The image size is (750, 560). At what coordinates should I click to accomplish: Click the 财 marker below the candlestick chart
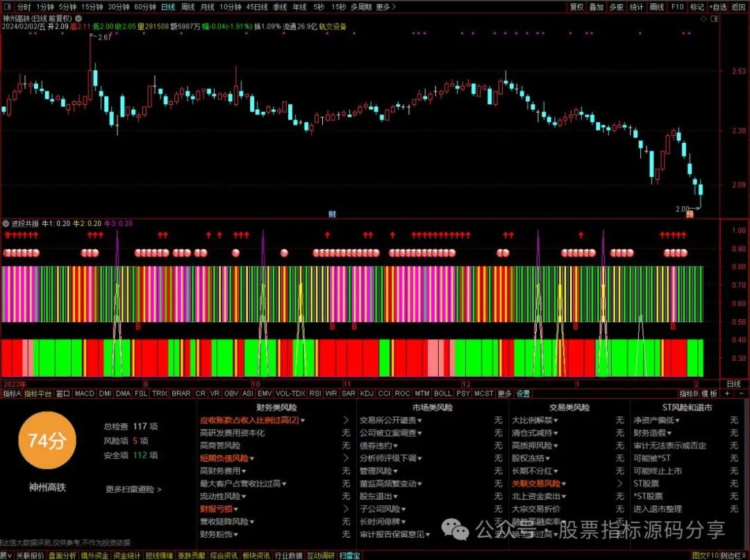pyautogui.click(x=332, y=214)
